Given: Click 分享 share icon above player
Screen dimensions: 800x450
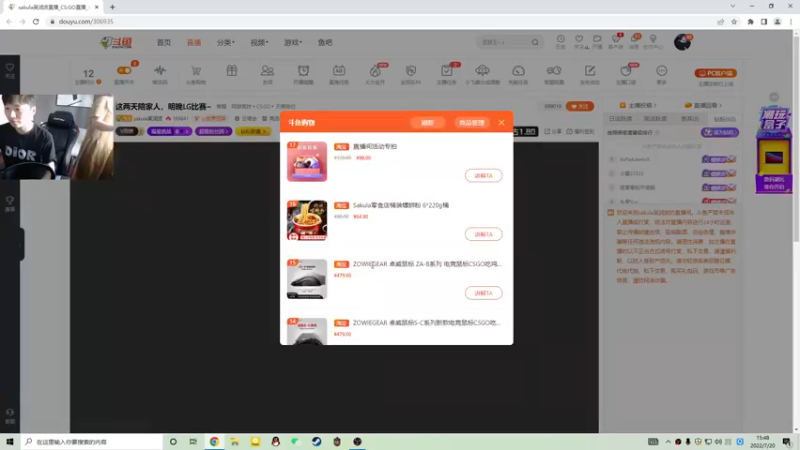Looking at the screenshot, I should click(553, 131).
